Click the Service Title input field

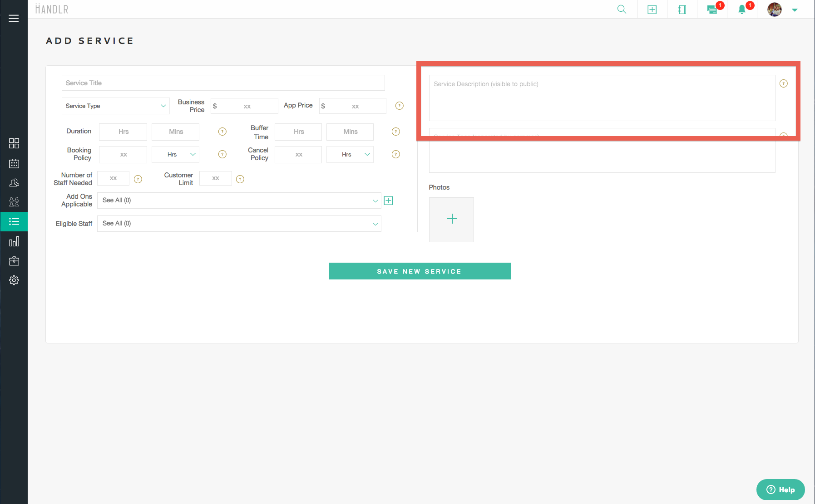click(x=223, y=83)
